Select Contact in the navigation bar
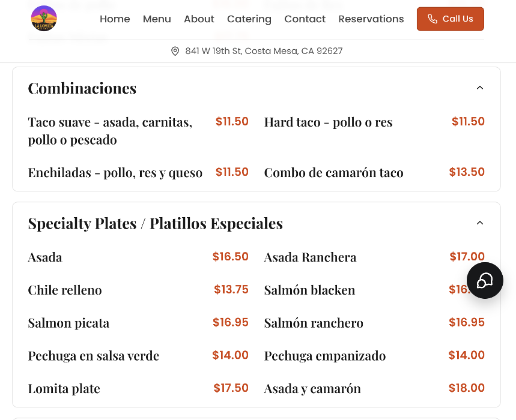This screenshot has height=420, width=516. [305, 19]
